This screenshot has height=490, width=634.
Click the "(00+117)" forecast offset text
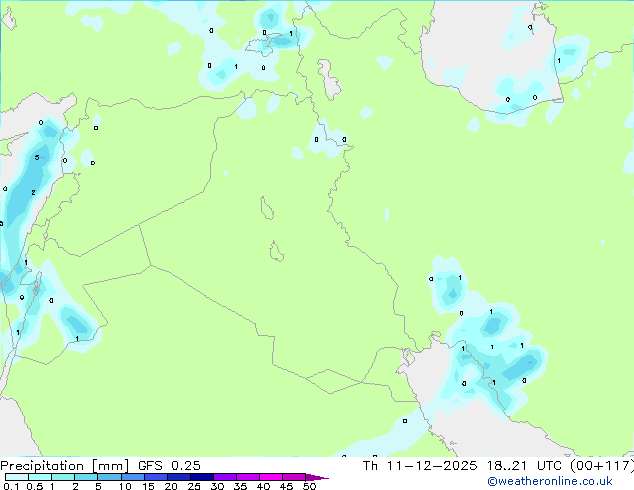[602, 466]
